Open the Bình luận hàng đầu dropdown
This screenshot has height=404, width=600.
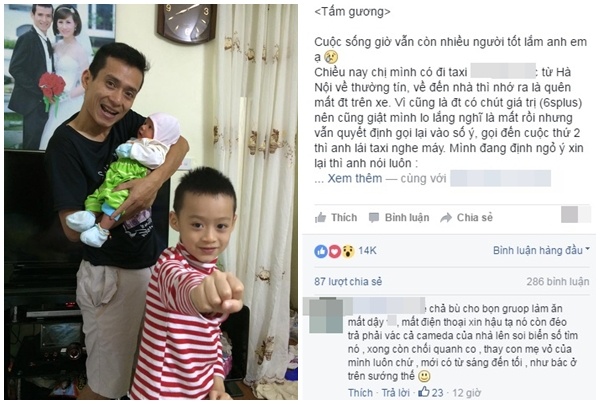tap(541, 250)
